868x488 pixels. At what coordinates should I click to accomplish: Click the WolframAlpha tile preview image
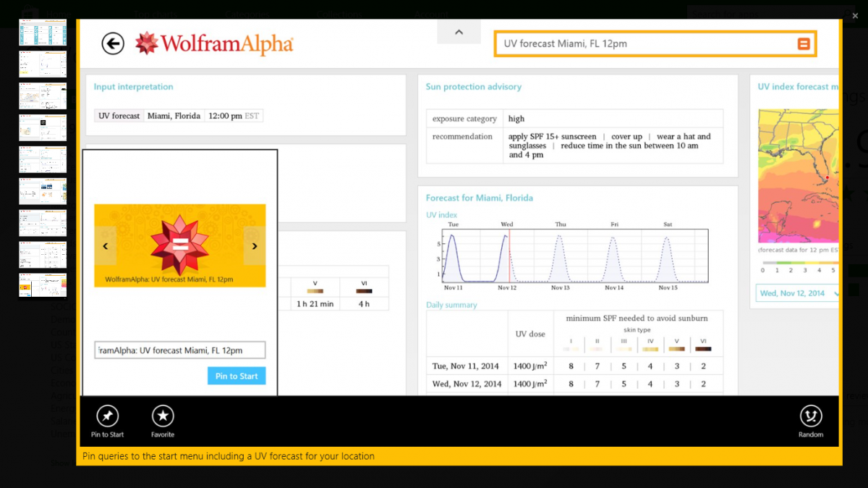coord(180,245)
